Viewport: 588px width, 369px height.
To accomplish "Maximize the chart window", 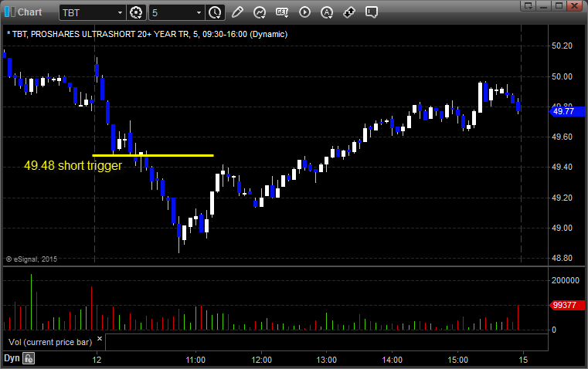I will pyautogui.click(x=559, y=5).
